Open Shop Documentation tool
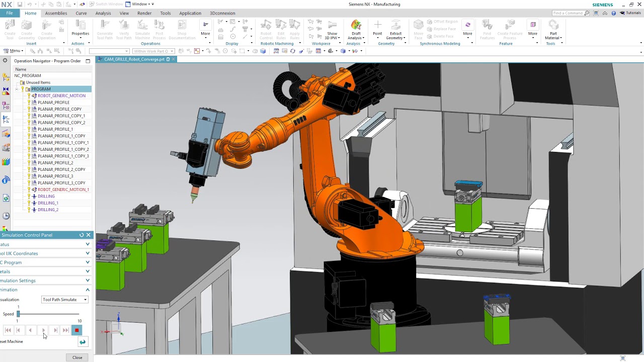Viewport: 644px width, 362px height. [x=182, y=30]
